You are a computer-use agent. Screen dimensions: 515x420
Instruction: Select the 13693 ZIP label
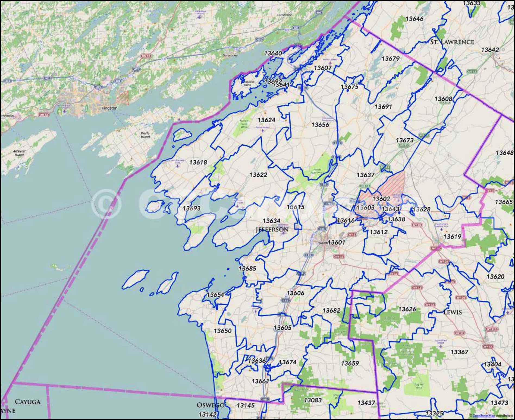[191, 208]
